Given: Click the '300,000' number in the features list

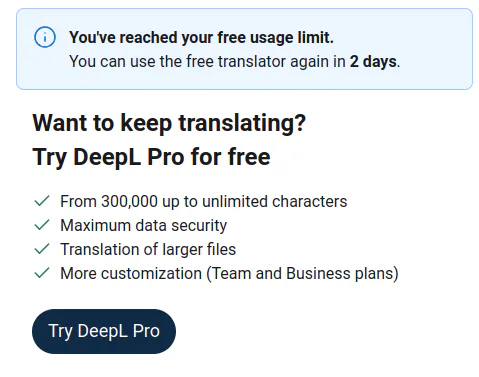Looking at the screenshot, I should click(x=129, y=201).
